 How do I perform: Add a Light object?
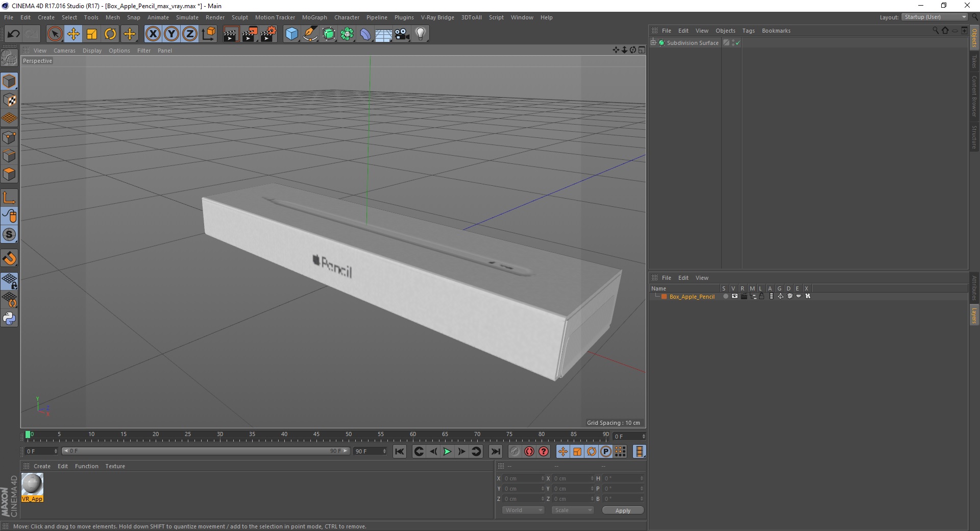coord(421,34)
